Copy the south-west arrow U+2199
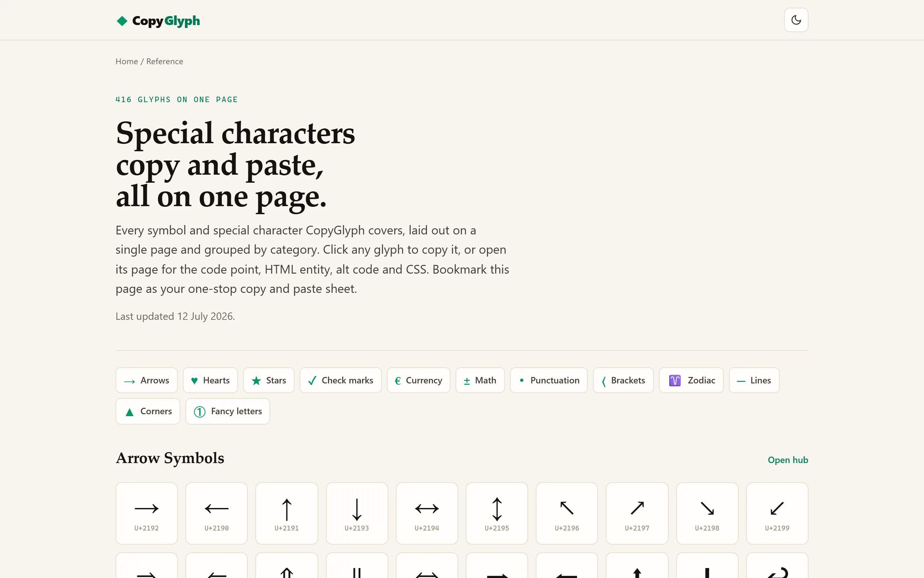This screenshot has width=924, height=578. coord(777,513)
